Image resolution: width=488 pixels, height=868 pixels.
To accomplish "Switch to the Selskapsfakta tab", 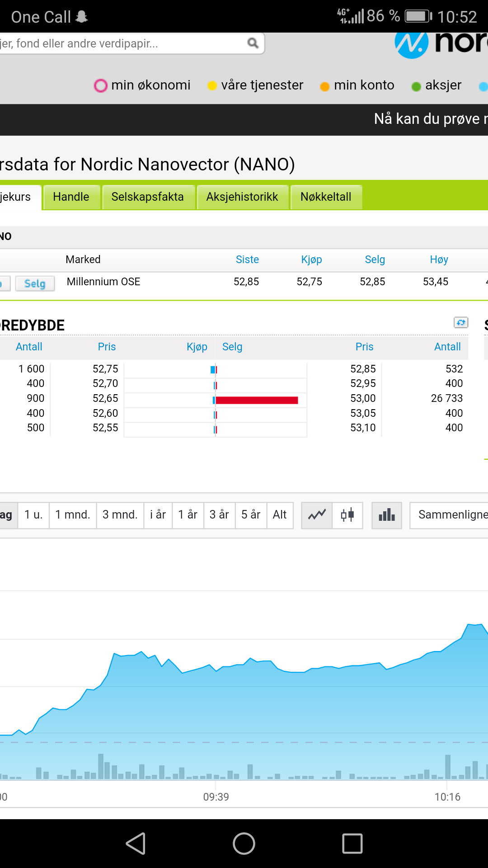I will (148, 197).
